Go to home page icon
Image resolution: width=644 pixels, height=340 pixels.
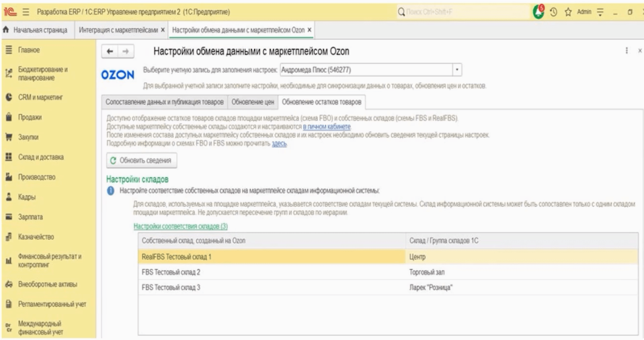click(x=6, y=30)
